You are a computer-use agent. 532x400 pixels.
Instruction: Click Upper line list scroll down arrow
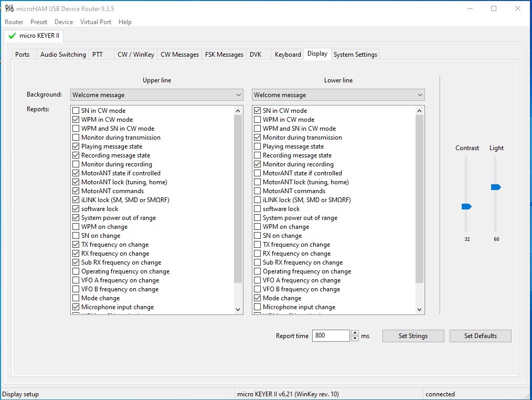pos(238,309)
